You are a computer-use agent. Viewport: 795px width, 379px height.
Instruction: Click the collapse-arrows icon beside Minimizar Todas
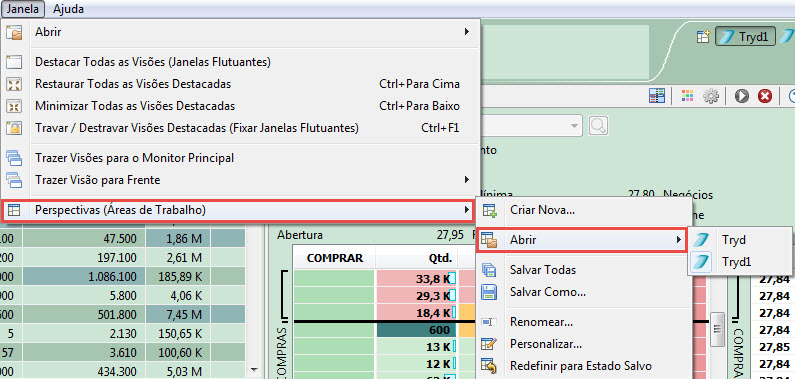tap(14, 106)
